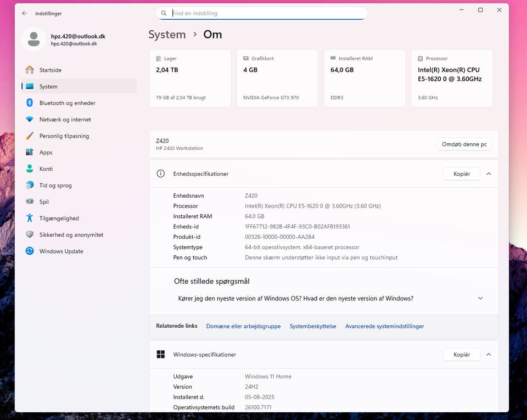Collapse the Enhedsspecifikationer section
This screenshot has height=420, width=527.
click(x=489, y=173)
